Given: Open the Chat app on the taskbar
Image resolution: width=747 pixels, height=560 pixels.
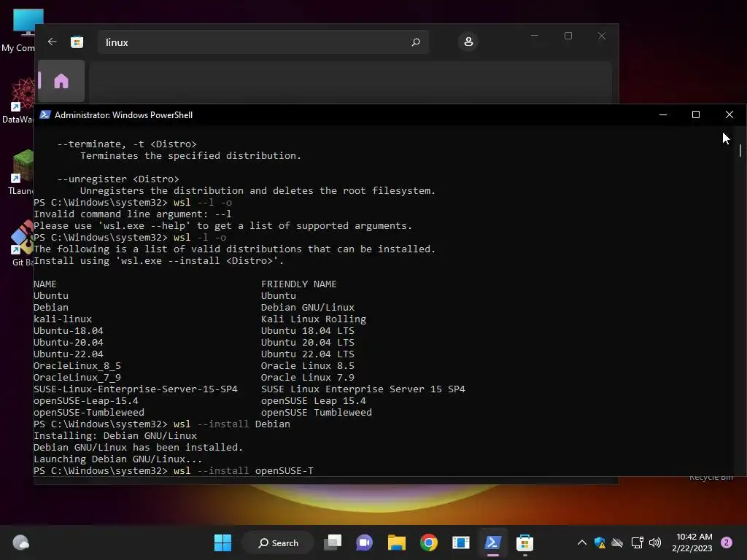Looking at the screenshot, I should click(365, 542).
